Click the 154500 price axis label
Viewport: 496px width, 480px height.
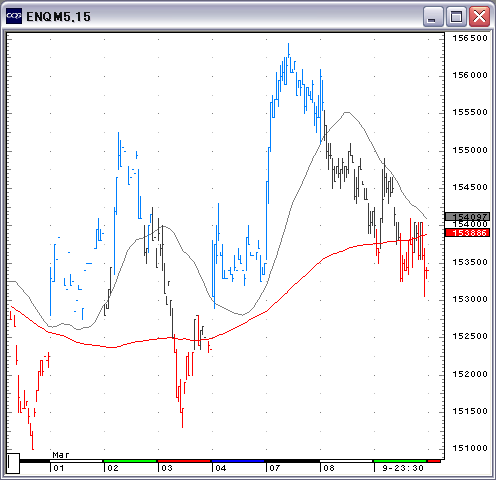click(x=470, y=187)
